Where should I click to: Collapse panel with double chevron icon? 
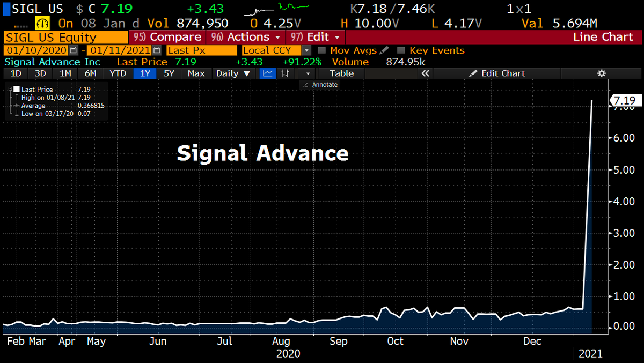coord(425,73)
